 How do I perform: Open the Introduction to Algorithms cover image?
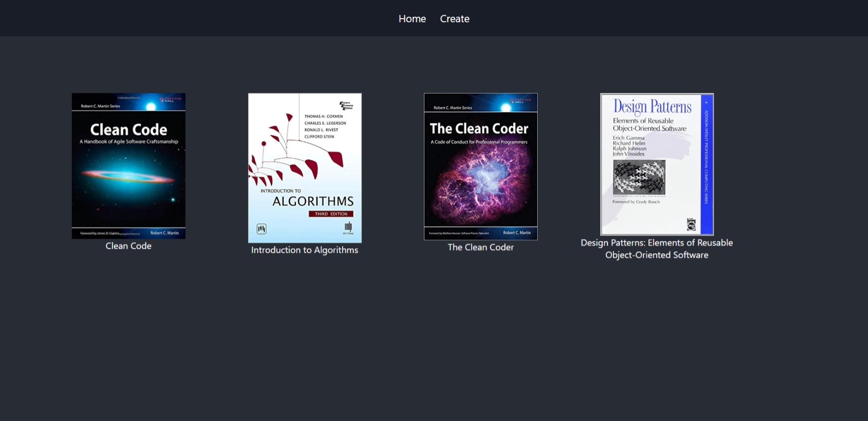coord(305,168)
